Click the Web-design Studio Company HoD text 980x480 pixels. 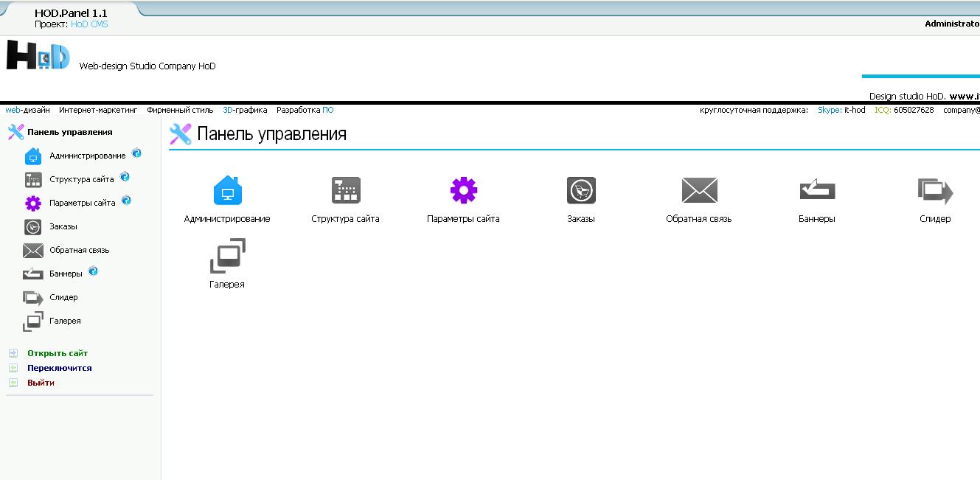(147, 66)
